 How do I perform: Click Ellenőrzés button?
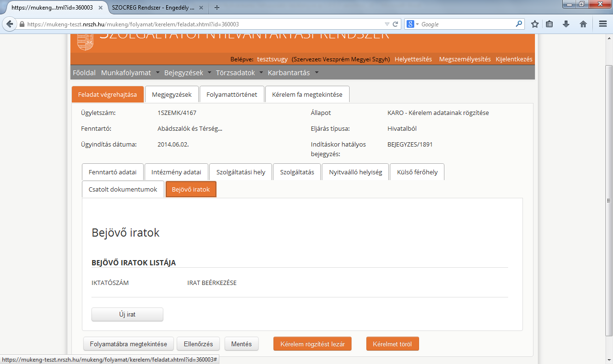click(x=198, y=344)
